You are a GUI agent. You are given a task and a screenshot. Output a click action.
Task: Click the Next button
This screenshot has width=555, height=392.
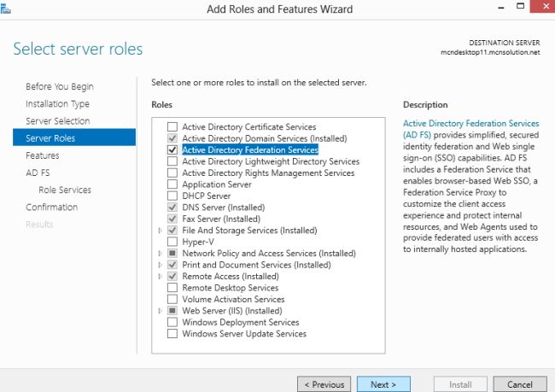point(383,384)
